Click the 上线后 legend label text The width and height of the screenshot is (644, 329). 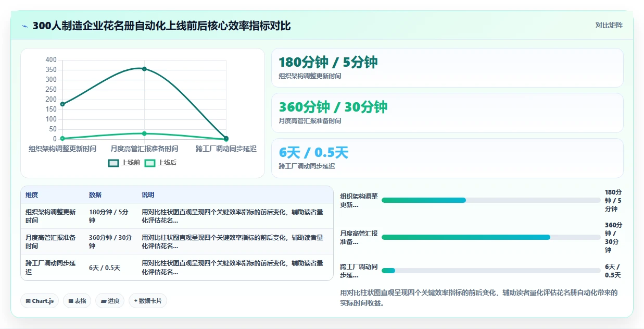[x=167, y=163]
